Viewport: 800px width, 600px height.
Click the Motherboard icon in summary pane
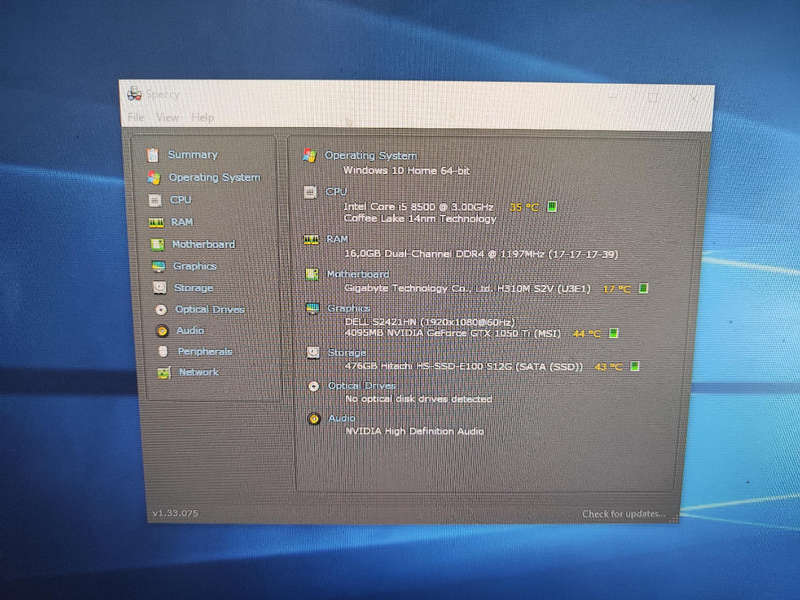pyautogui.click(x=312, y=274)
